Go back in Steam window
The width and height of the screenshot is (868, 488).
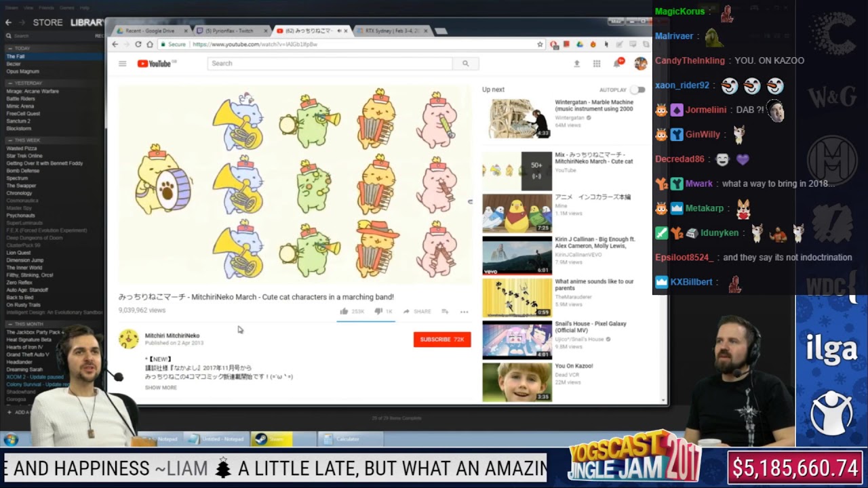(8, 22)
